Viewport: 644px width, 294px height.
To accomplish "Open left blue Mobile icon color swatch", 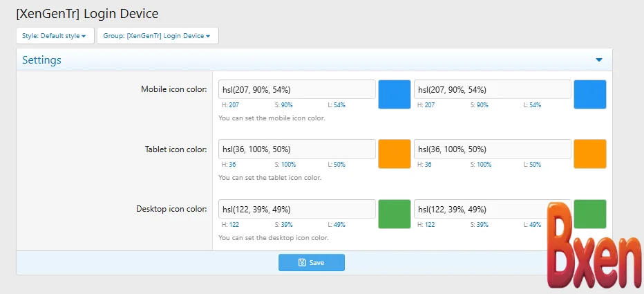I will coord(395,95).
